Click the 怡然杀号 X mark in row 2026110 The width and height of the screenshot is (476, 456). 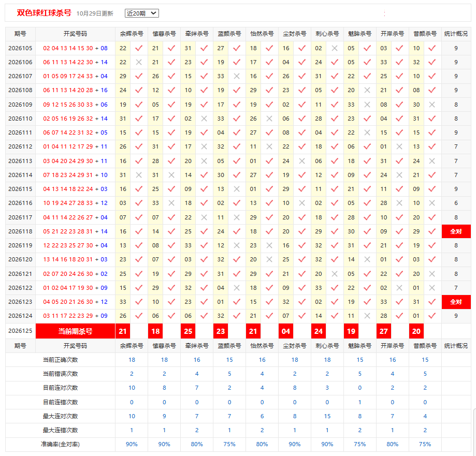pos(269,119)
